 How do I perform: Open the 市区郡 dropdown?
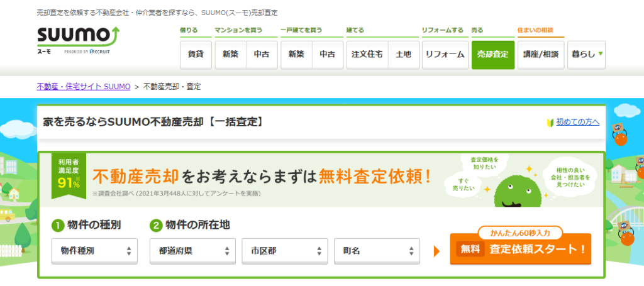pyautogui.click(x=285, y=251)
